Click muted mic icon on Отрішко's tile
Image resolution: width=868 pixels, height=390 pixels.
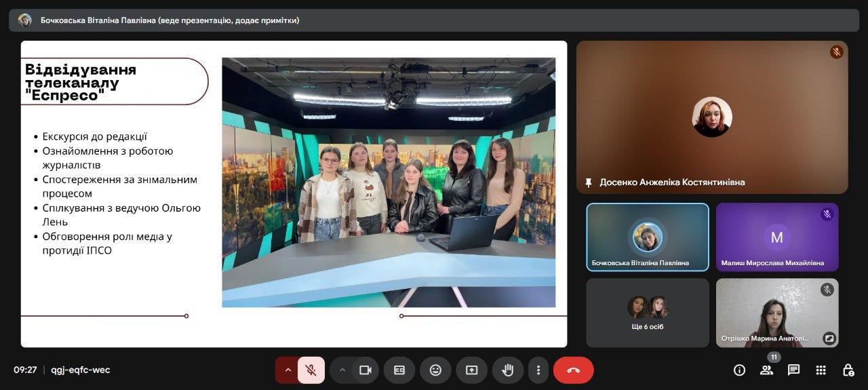click(x=827, y=290)
